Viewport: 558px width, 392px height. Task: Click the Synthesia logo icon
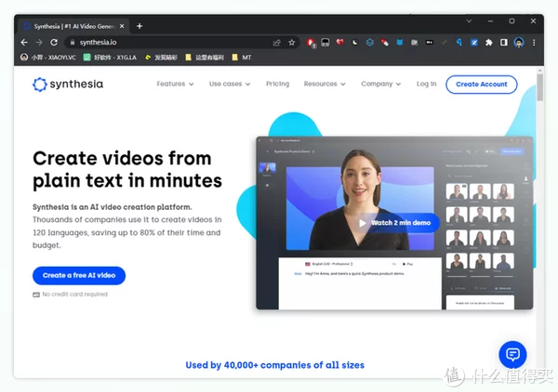click(x=39, y=85)
